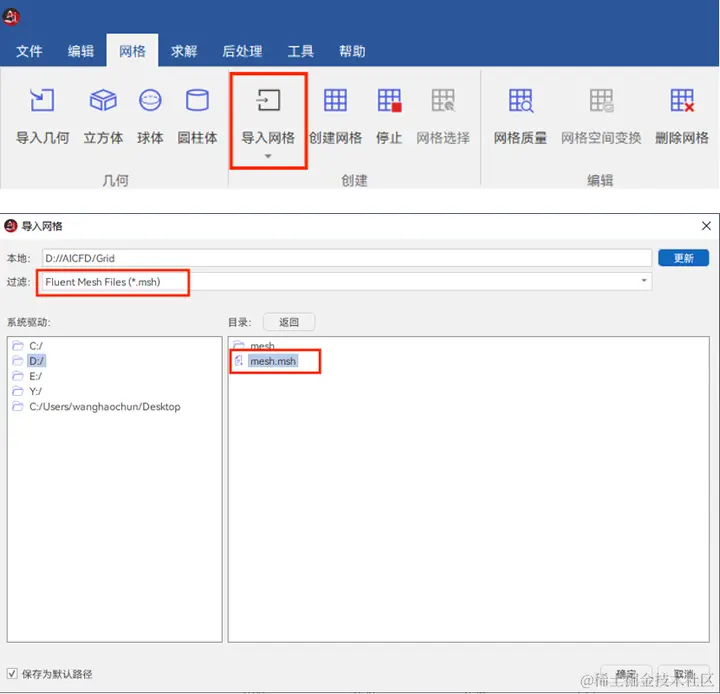Click the Cancel (取消) button
720x694 pixels.
[x=683, y=674]
